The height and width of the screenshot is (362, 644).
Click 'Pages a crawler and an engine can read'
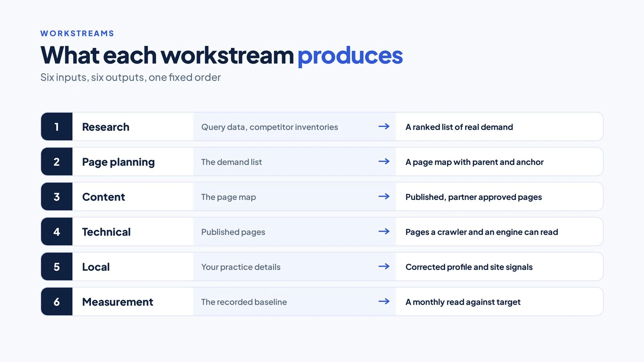tap(482, 232)
